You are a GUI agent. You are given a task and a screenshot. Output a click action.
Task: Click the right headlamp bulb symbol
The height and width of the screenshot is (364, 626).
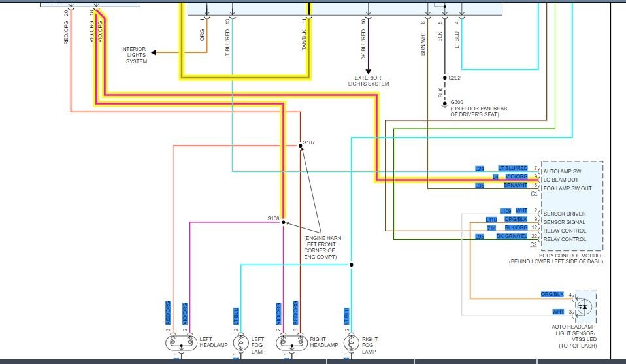point(292,343)
